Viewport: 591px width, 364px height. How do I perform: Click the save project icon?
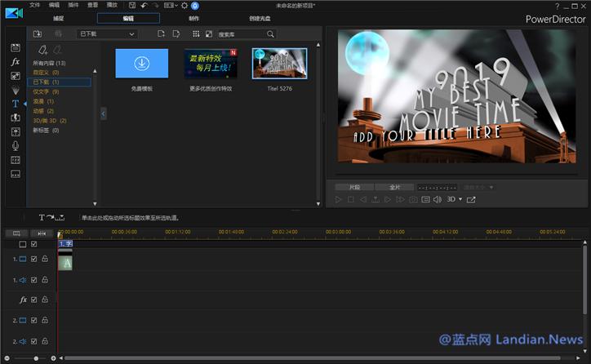pyautogui.click(x=132, y=5)
